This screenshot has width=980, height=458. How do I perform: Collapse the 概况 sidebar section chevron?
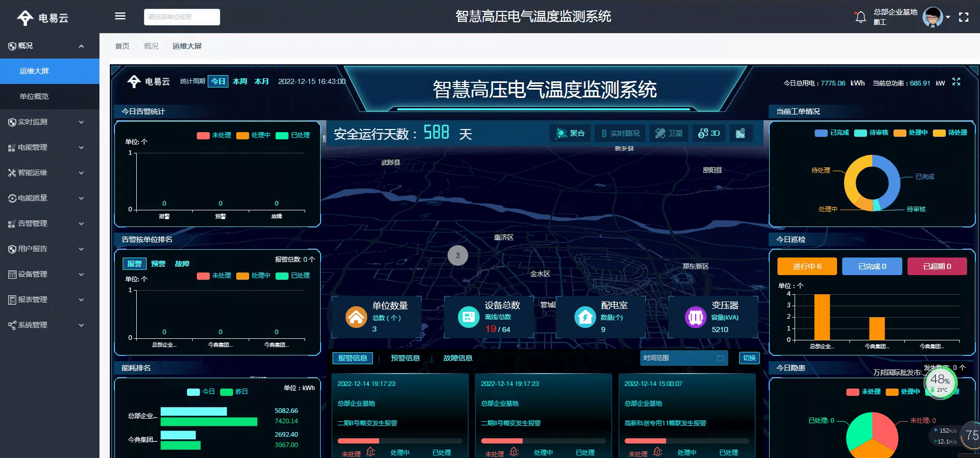click(x=81, y=46)
